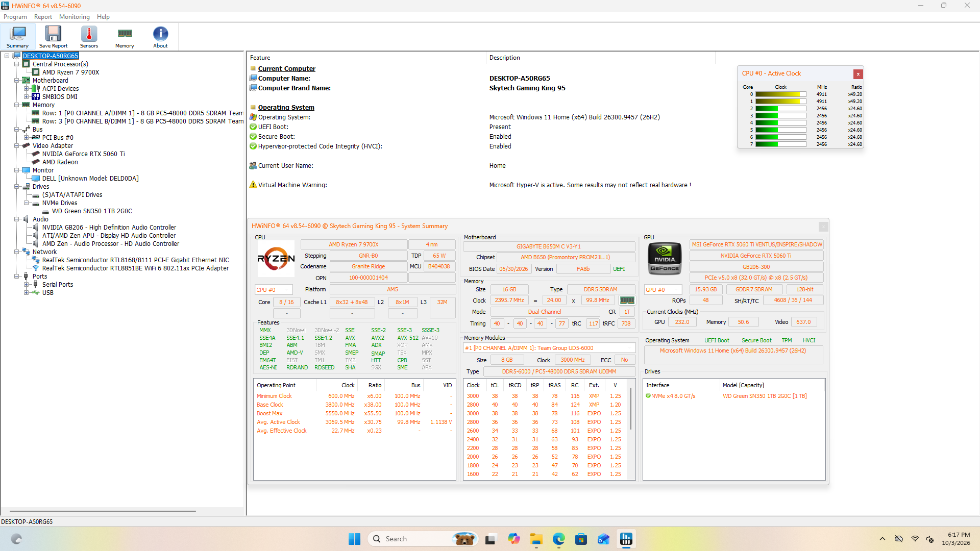Expand the SMBIOS DMI node
This screenshot has width=980, height=551.
[x=27, y=97]
